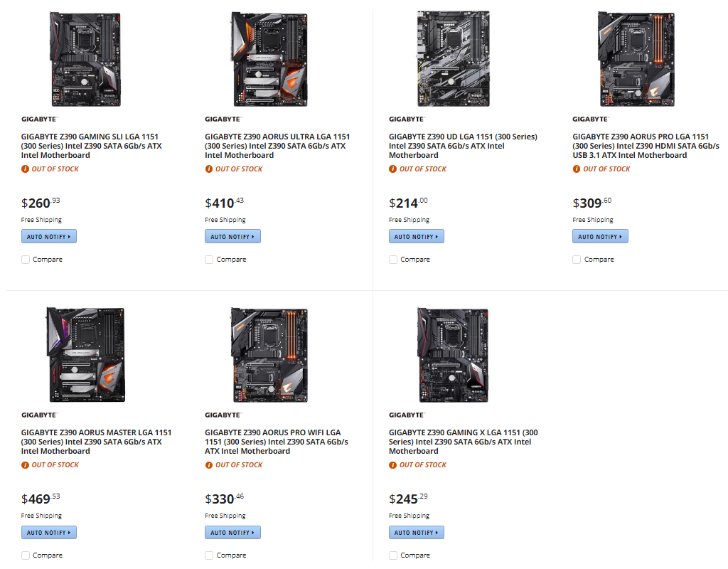Click the Z390 AORUS PRO motherboard image
Screen dimensions: 728x569
[636, 59]
